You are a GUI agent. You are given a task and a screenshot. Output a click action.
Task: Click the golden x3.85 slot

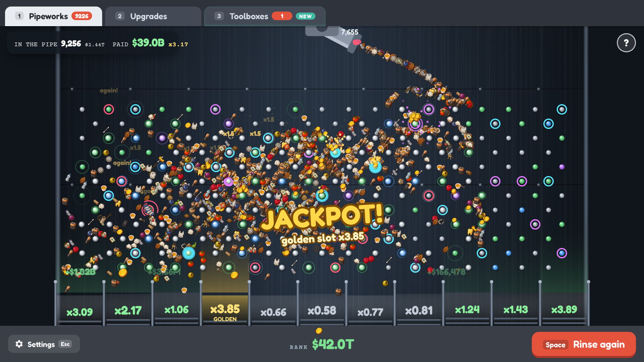(225, 310)
